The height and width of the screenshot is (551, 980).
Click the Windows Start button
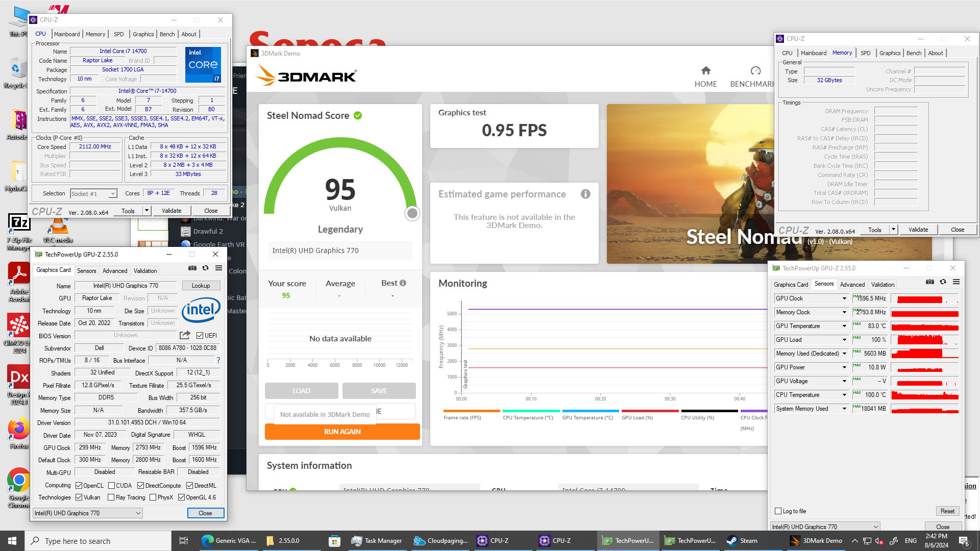coord(12,541)
